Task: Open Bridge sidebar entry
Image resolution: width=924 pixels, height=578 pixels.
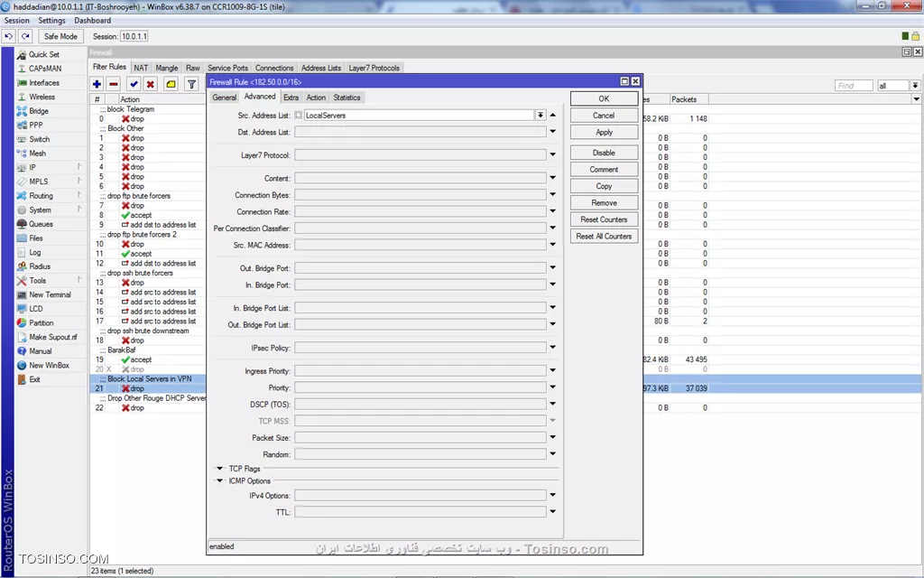Action: point(39,111)
